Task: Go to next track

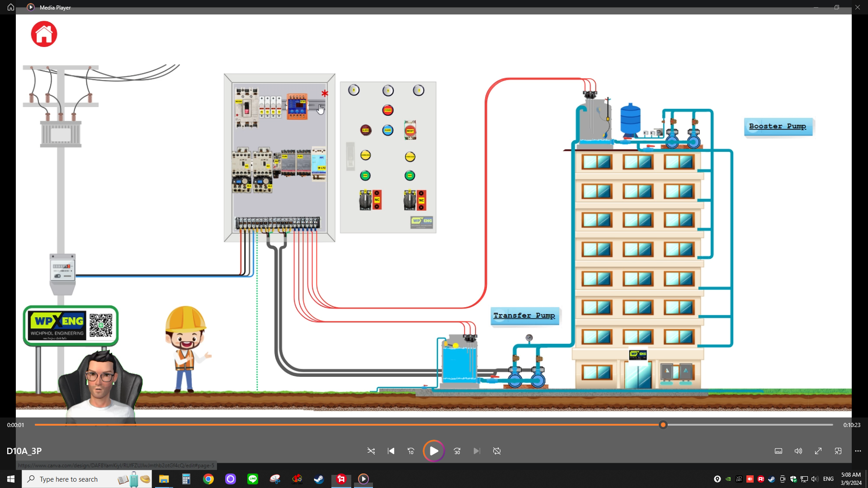Action: [x=476, y=451]
